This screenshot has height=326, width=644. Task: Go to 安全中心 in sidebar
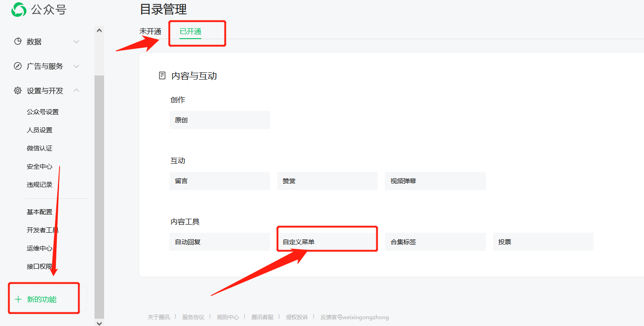[x=40, y=166]
